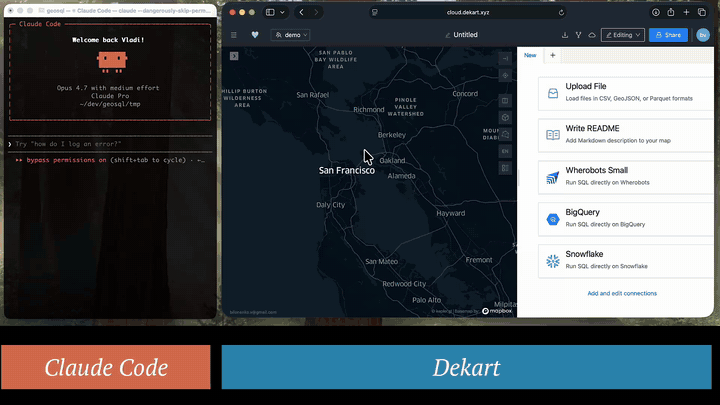The image size is (720, 405).
Task: Click the Write README book icon
Action: (553, 135)
